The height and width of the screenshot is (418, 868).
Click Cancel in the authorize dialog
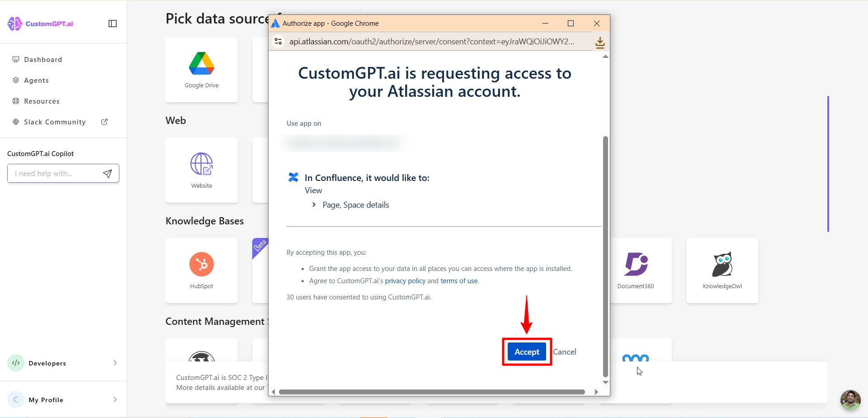pyautogui.click(x=565, y=351)
